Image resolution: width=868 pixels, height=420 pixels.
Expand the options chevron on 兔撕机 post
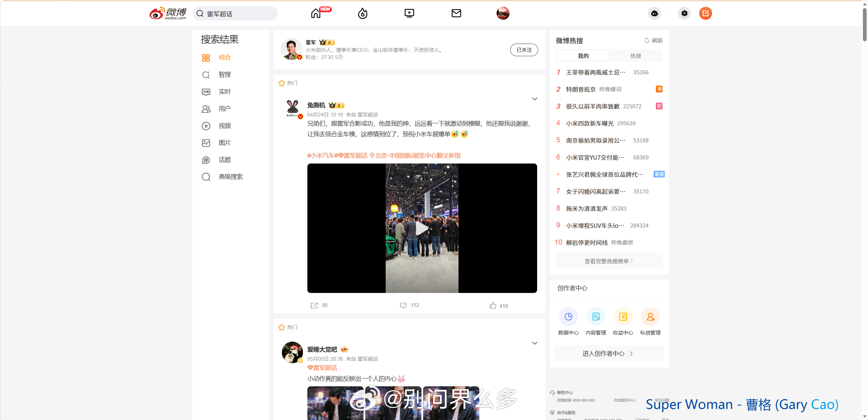534,99
